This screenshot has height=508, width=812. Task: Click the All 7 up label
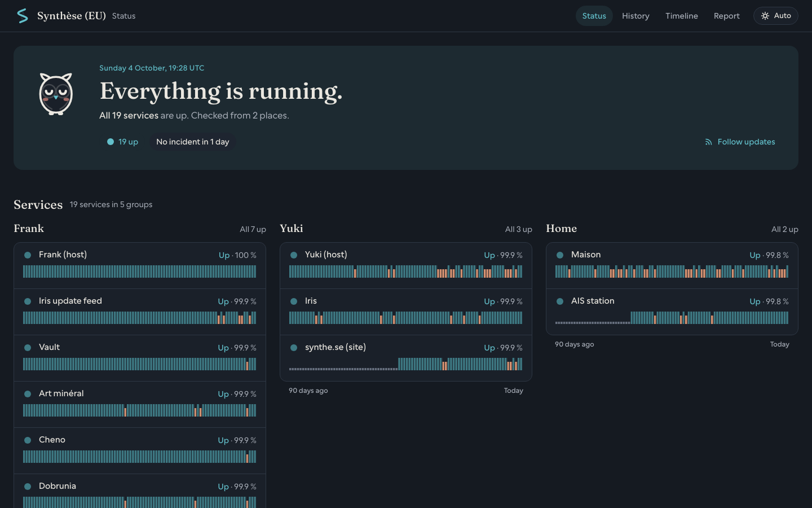253,229
